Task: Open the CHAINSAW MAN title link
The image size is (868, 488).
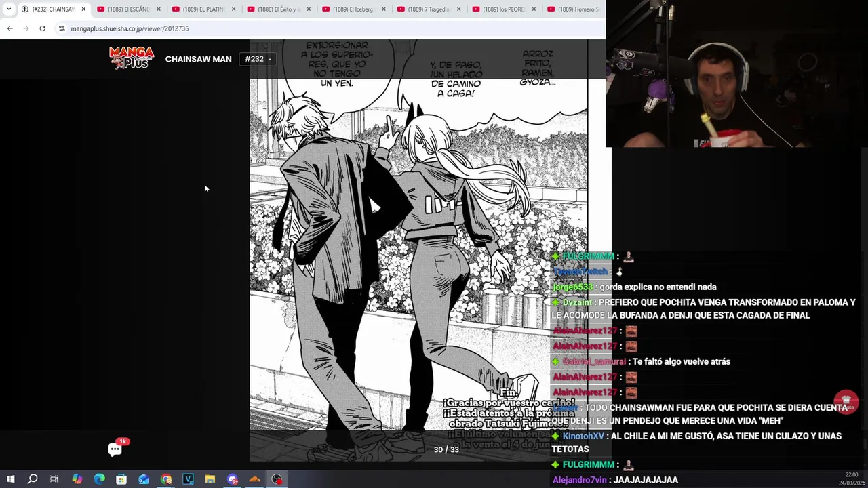Action: (198, 59)
